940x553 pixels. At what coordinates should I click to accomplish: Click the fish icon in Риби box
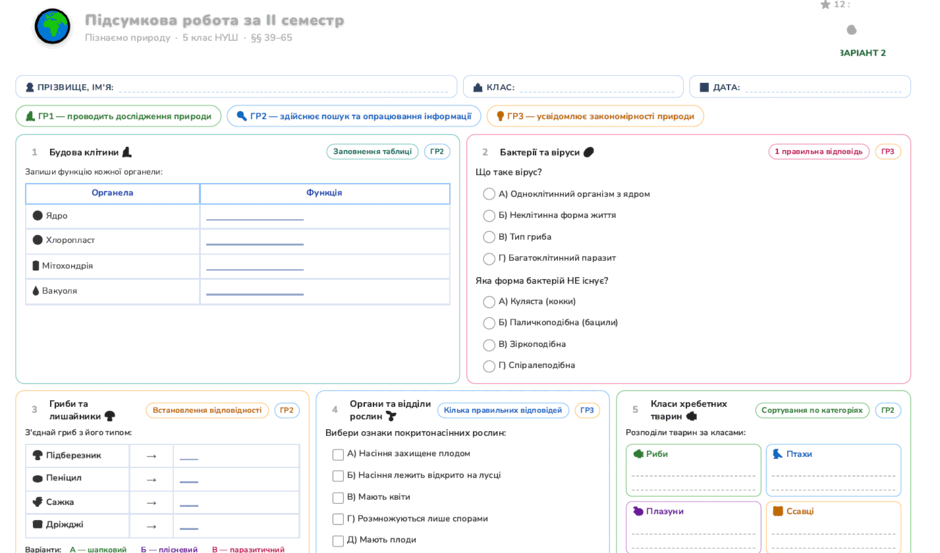[638, 454]
